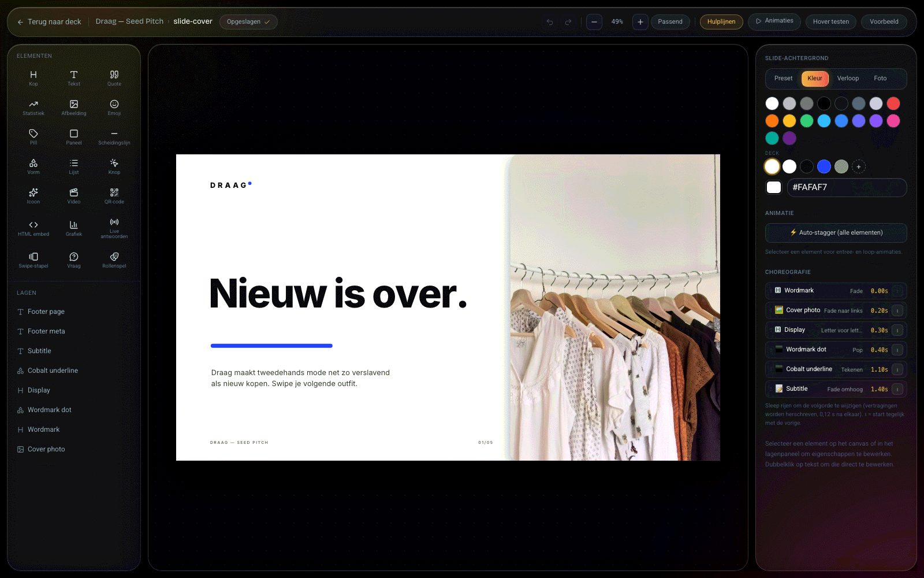Insert an Emoji element

point(114,108)
